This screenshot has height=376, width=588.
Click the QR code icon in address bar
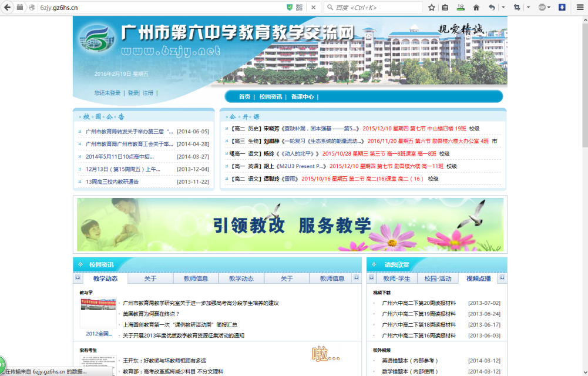click(x=299, y=7)
